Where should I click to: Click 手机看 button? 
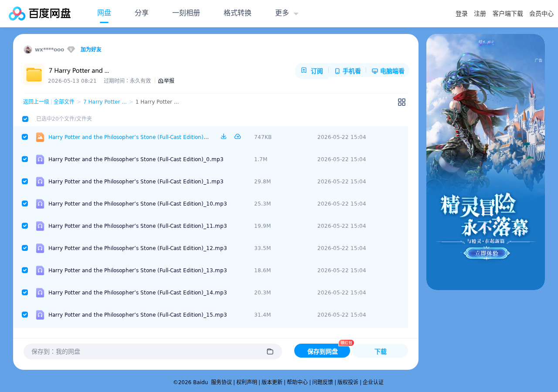tap(347, 71)
